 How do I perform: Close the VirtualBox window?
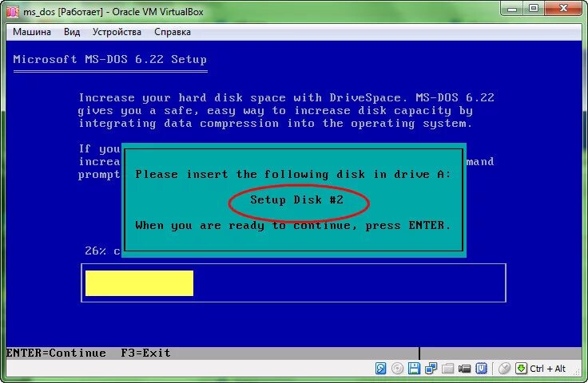click(x=563, y=9)
